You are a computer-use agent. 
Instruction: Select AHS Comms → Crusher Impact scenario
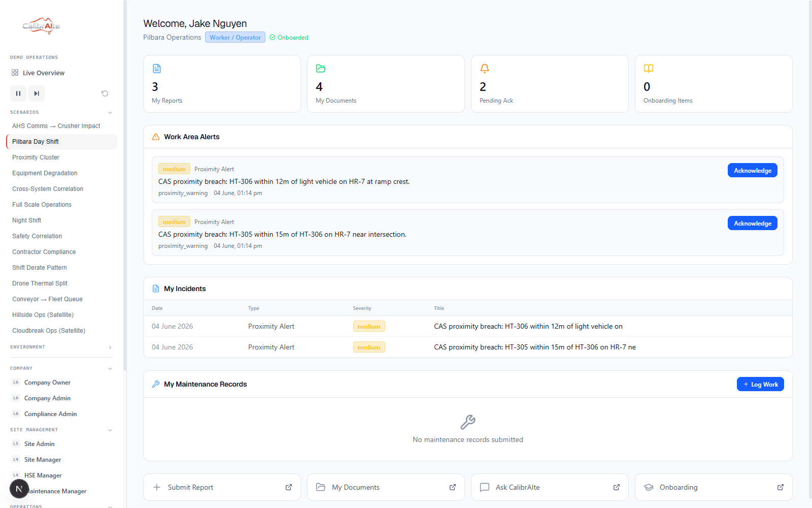tap(61, 126)
